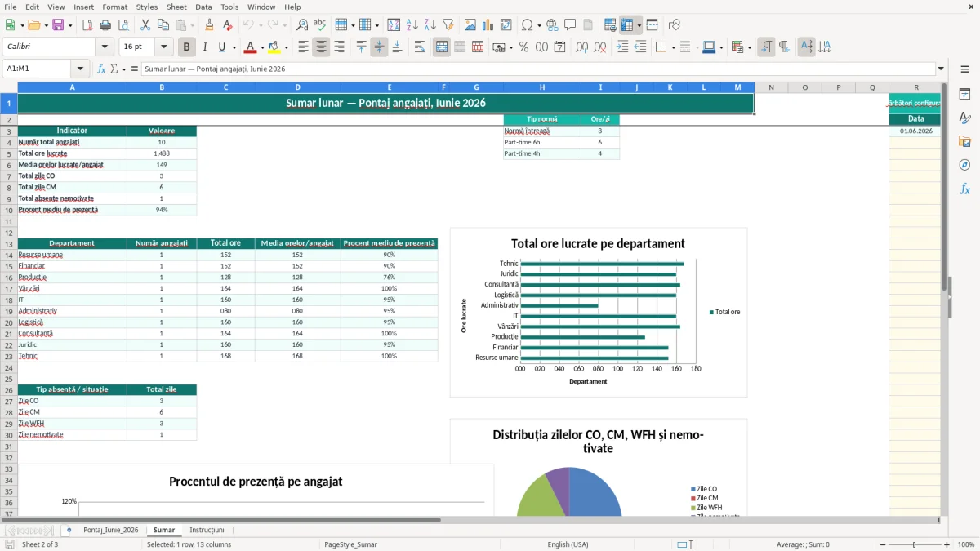Click PageStyle_Sumar in status bar
Image resolution: width=980 pixels, height=551 pixels.
click(x=351, y=544)
